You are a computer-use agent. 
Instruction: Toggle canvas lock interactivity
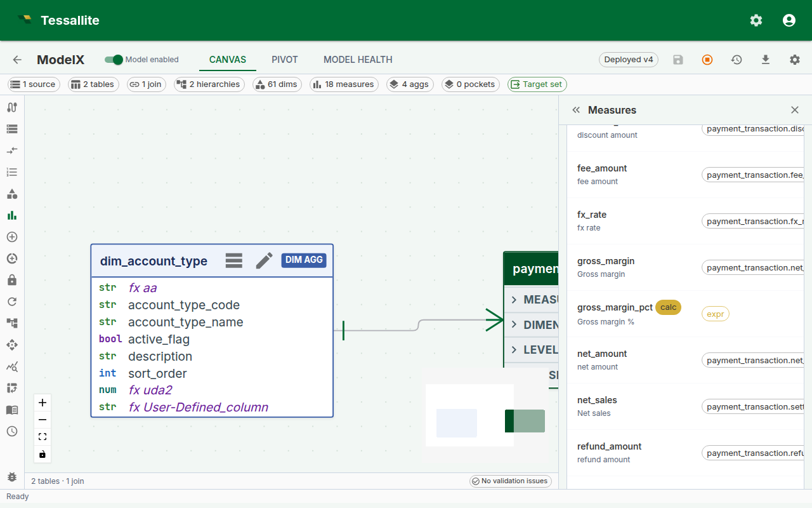(43, 454)
